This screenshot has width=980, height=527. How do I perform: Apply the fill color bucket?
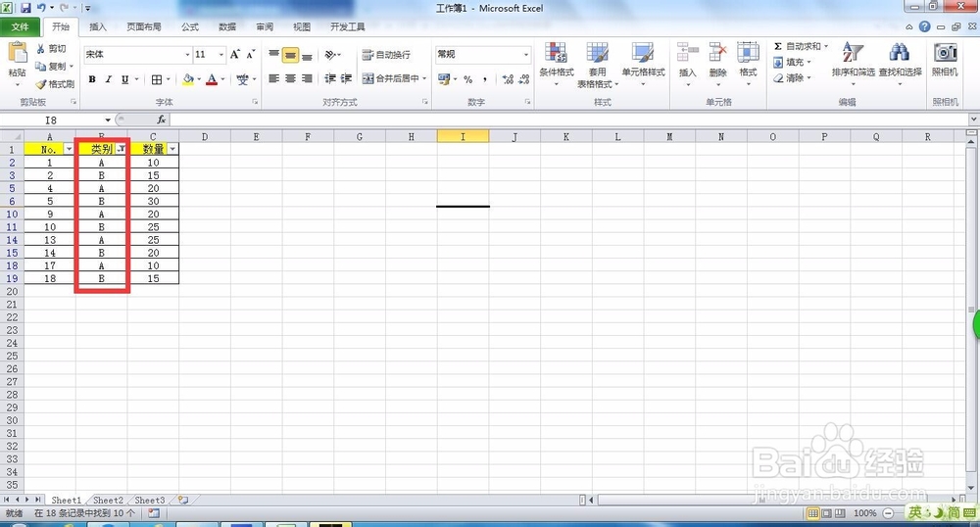point(188,79)
